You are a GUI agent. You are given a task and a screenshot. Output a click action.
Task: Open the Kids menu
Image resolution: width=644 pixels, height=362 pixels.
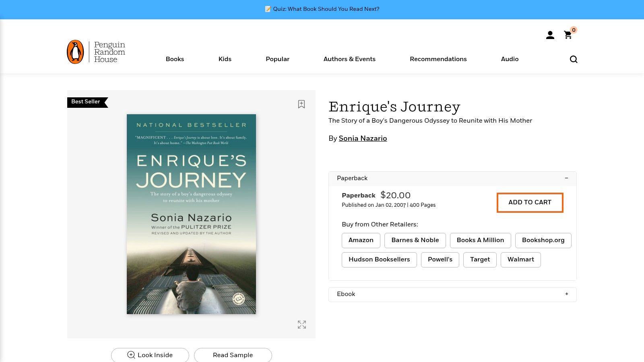pos(225,59)
